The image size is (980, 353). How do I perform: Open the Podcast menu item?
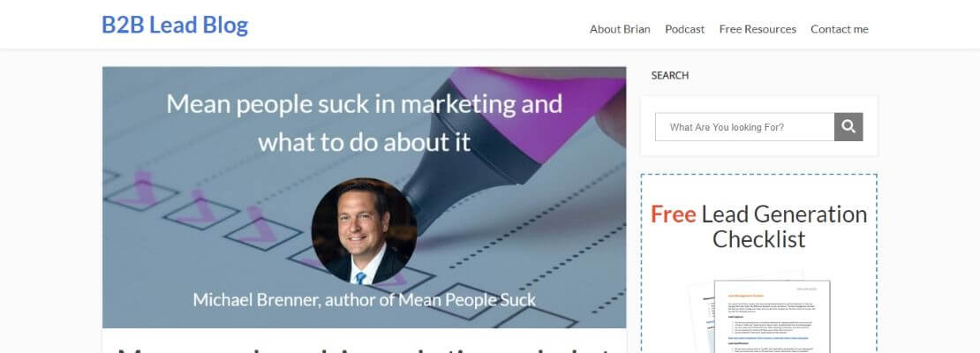tap(684, 29)
